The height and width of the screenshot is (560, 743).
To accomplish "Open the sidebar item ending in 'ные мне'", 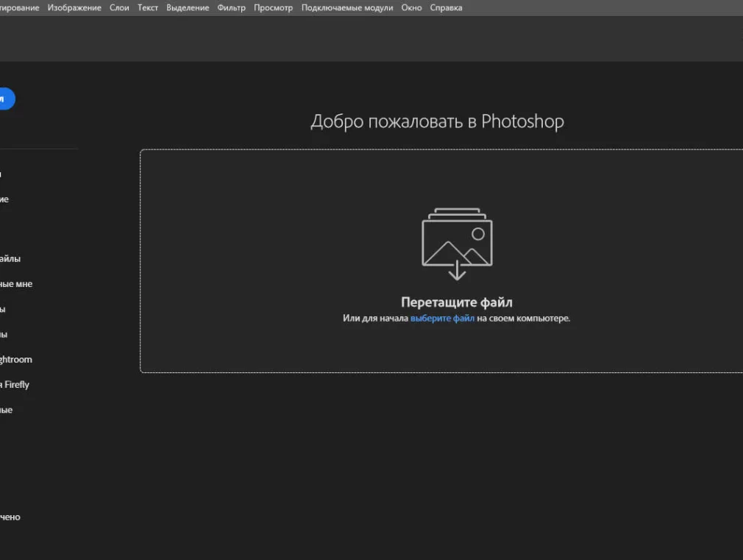I will [x=15, y=284].
